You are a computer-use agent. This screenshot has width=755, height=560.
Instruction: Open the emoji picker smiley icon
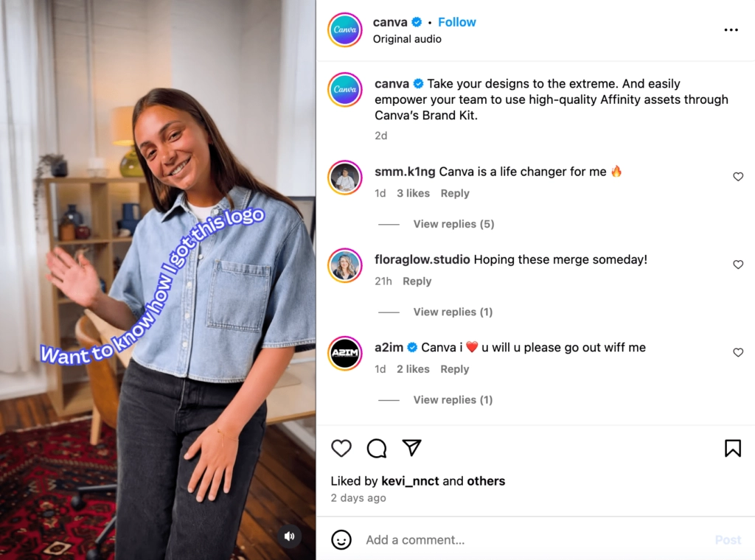(x=341, y=540)
